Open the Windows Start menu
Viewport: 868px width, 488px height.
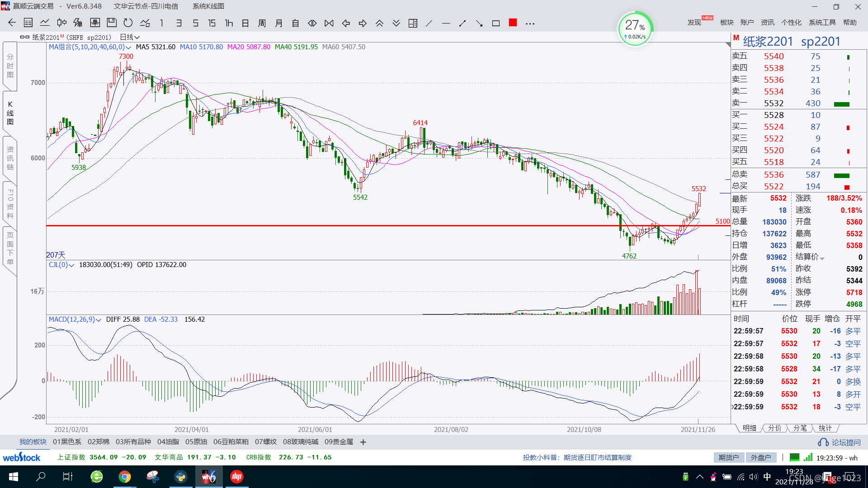[14, 477]
